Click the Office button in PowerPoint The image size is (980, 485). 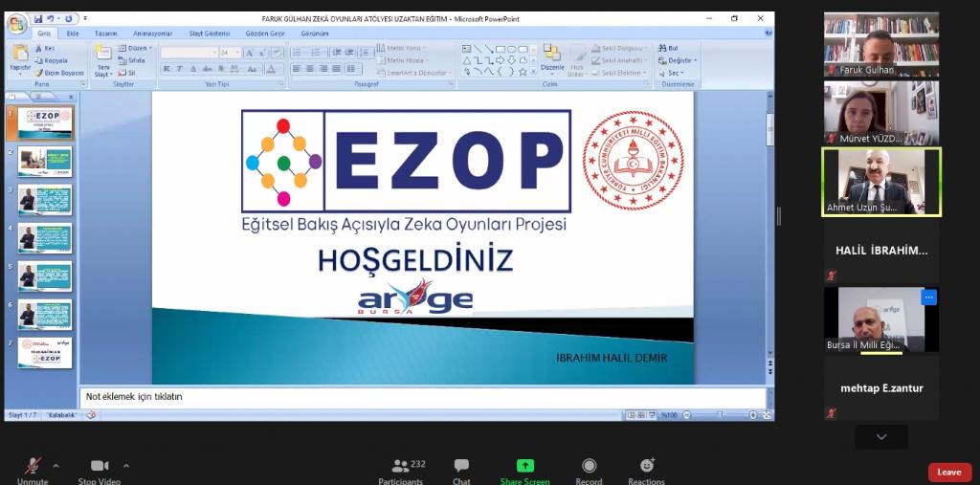point(16,24)
